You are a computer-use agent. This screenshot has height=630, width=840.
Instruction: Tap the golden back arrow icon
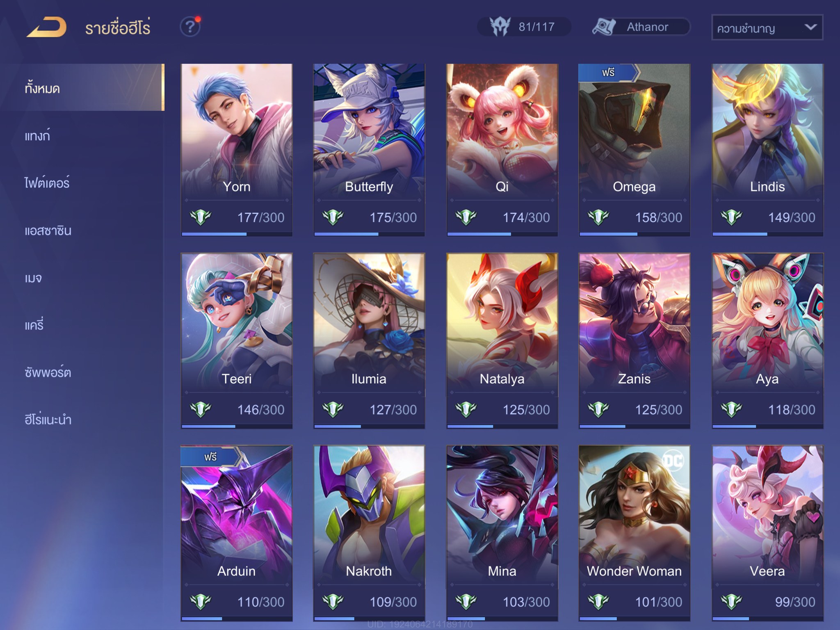[46, 27]
